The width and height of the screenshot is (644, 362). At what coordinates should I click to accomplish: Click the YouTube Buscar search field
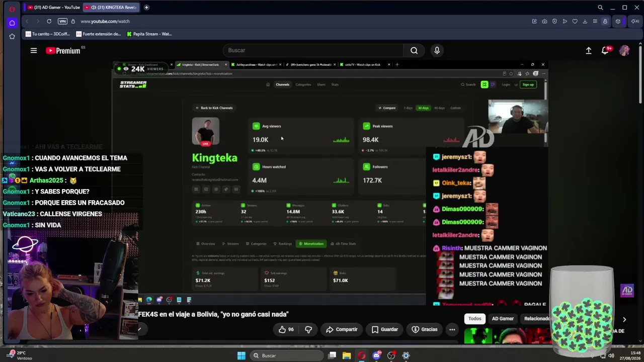(x=313, y=50)
